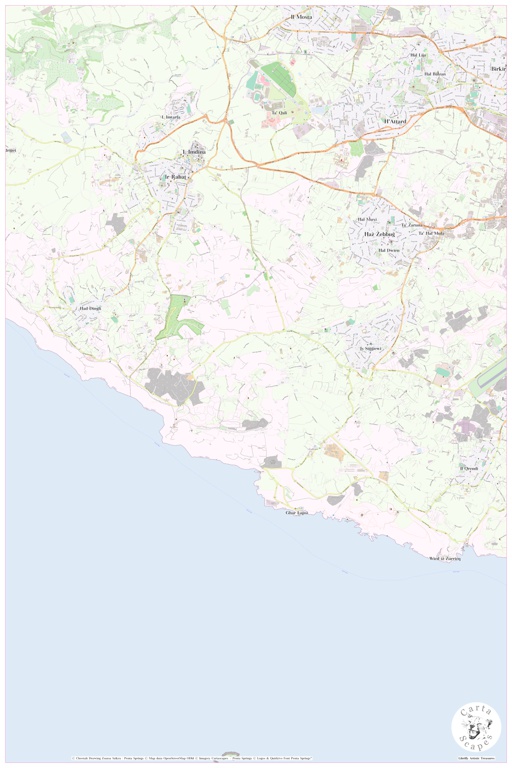Select the Ħ'Attard place label
The image size is (512, 768).
(395, 121)
